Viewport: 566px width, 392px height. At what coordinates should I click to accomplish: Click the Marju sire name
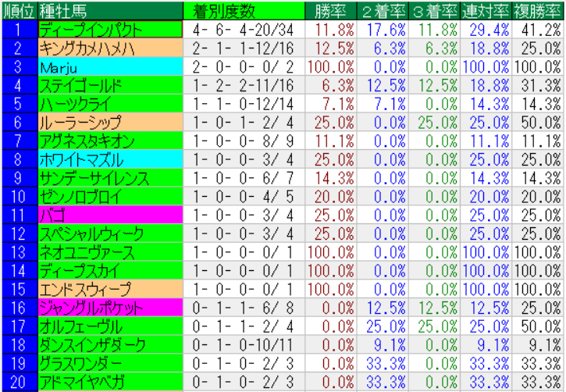coord(59,67)
